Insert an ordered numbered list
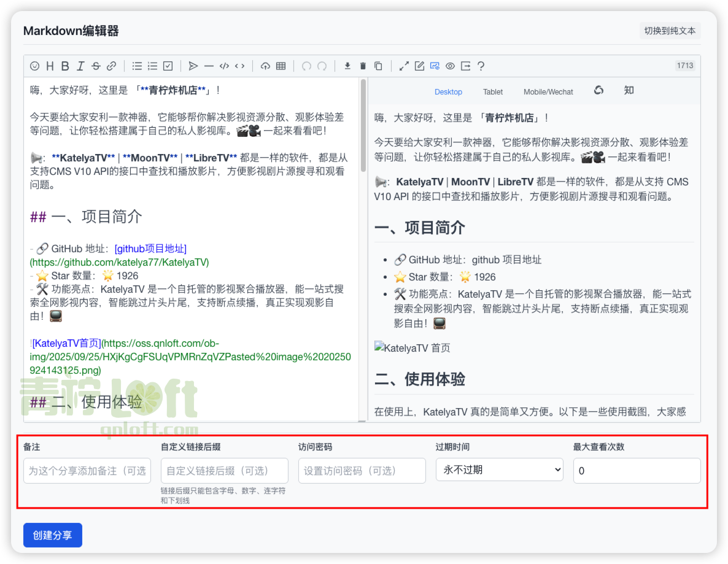This screenshot has height=564, width=728. (152, 66)
